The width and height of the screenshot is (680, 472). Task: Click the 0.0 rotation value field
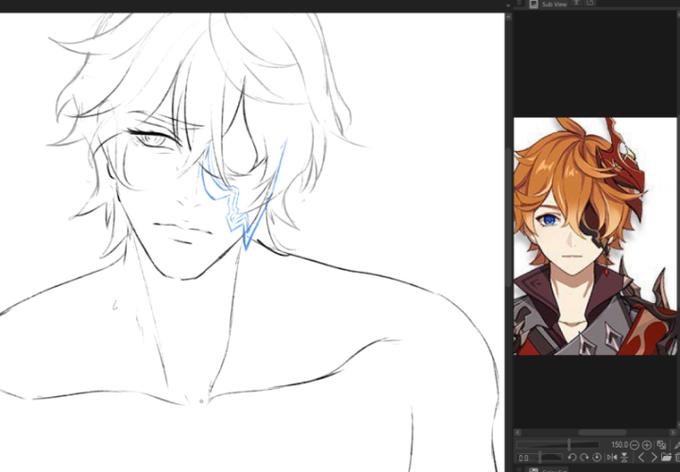click(523, 458)
